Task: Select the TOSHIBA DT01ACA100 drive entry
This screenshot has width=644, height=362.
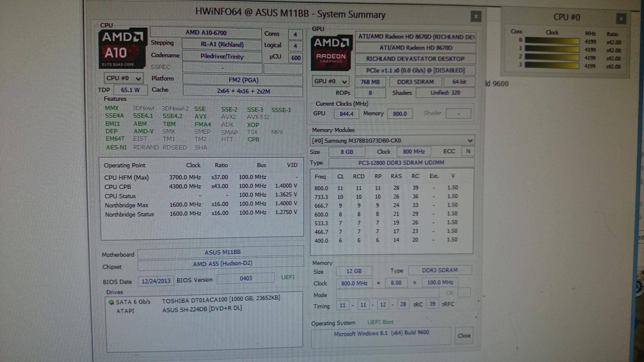Action: pyautogui.click(x=221, y=300)
